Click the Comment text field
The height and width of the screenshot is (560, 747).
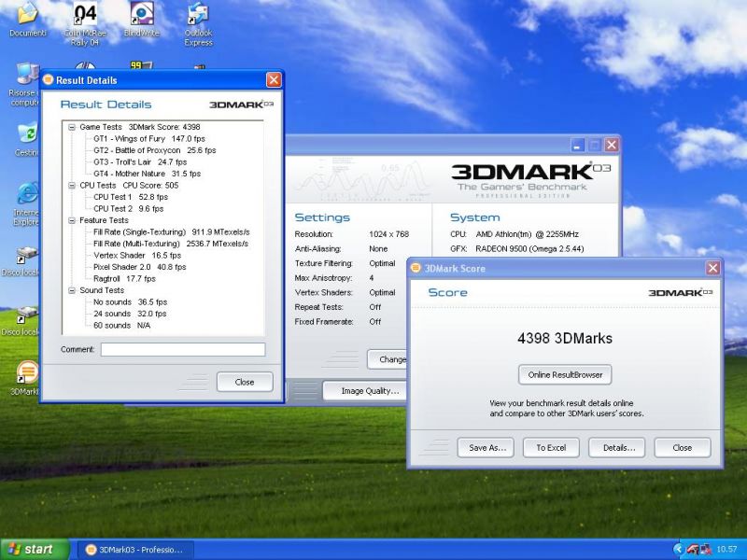click(183, 349)
